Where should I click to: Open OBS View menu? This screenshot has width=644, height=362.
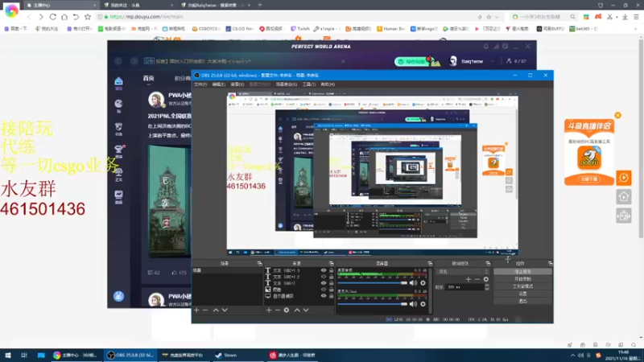[x=237, y=84]
